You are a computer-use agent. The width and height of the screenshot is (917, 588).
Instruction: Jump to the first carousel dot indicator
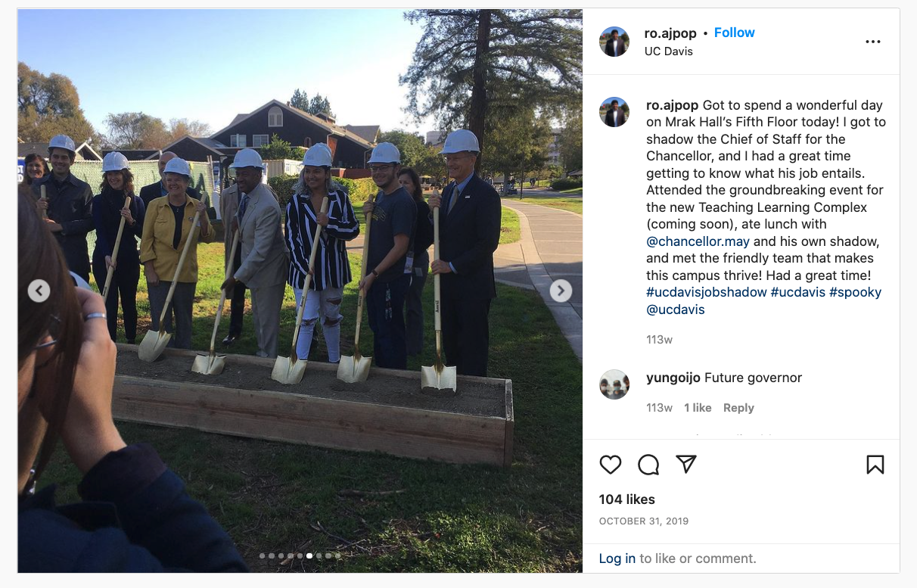(x=263, y=555)
